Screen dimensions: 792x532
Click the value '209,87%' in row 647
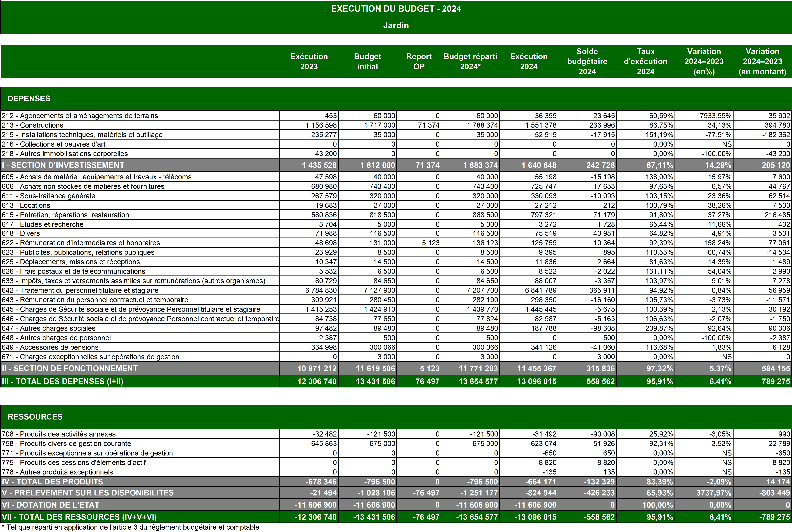click(x=659, y=328)
